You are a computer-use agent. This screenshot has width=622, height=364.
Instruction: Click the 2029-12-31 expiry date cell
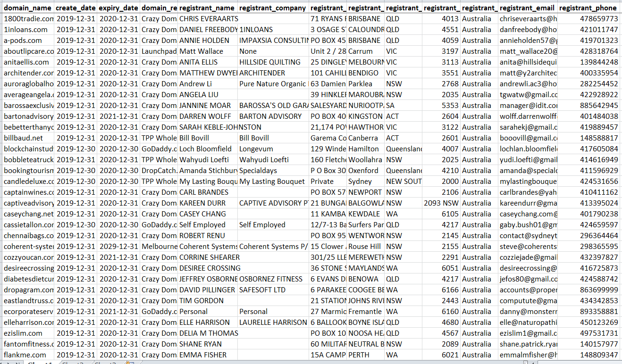coord(119,247)
